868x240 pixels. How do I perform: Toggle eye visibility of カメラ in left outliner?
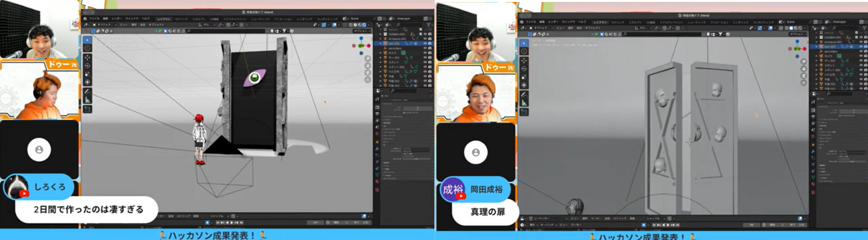click(x=425, y=53)
